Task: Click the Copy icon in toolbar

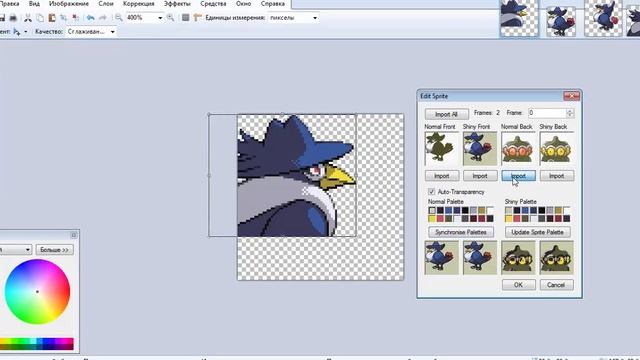Action: [x=40, y=18]
